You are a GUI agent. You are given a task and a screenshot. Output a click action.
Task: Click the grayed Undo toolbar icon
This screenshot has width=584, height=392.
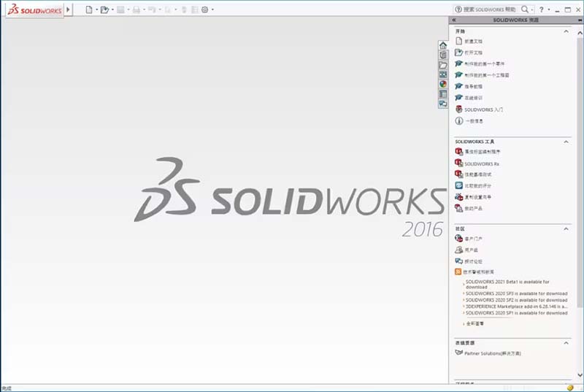click(152, 9)
